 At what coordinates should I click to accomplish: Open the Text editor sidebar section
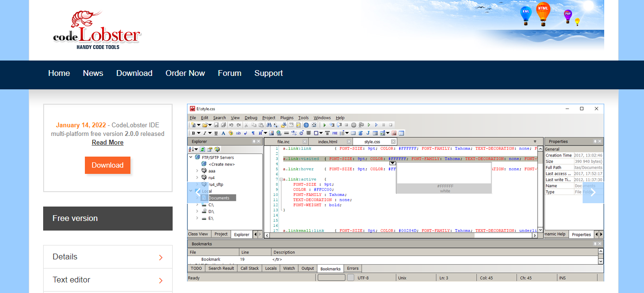tap(108, 280)
